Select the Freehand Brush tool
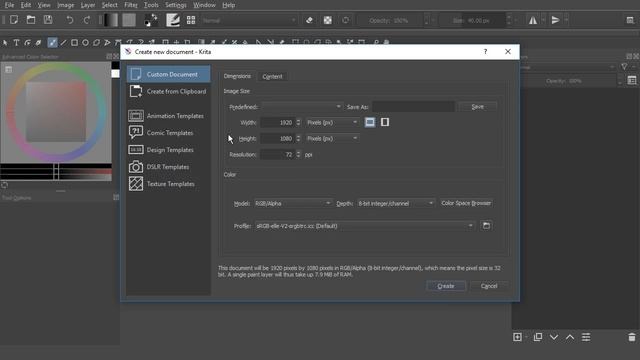Screen dimensions: 640x360 [52, 42]
